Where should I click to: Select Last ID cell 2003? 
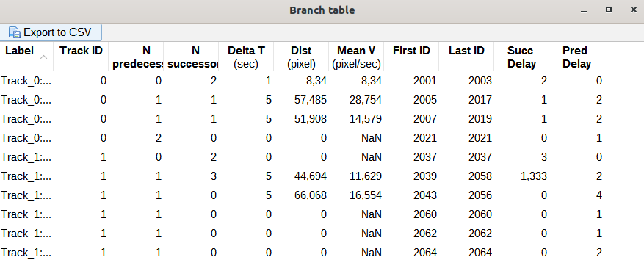click(x=466, y=81)
